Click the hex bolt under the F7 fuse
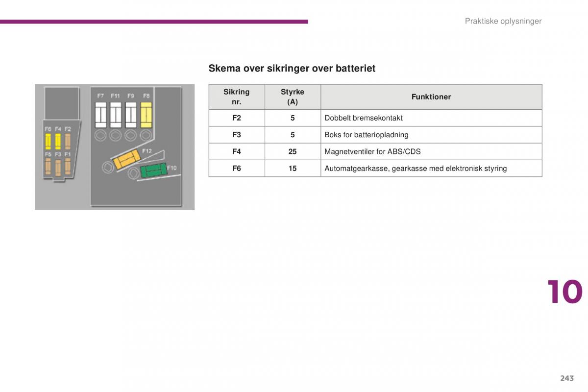Viewport: 588px width, 392px height. 100,135
